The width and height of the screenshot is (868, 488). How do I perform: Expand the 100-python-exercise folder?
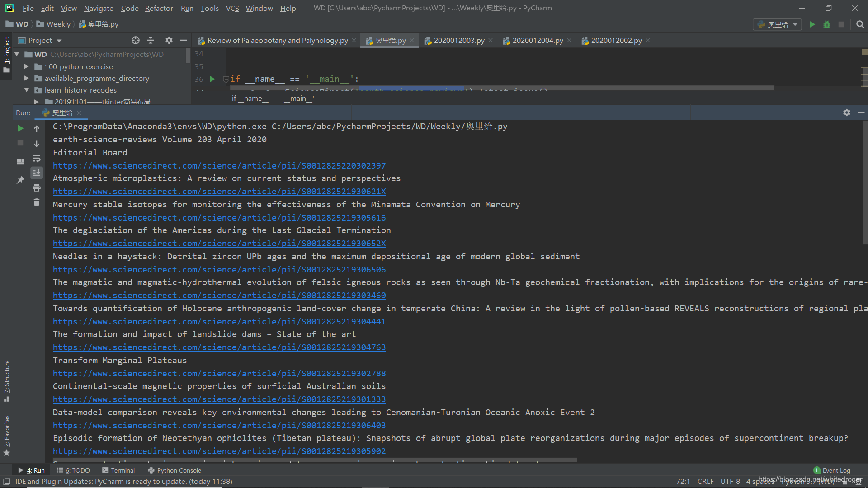[x=27, y=66]
